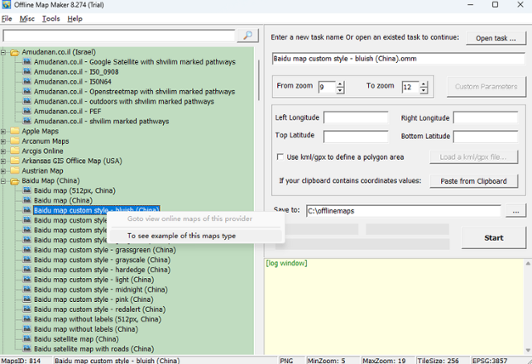Click map icon beside Amudanan.co.il outdoors entry
The width and height of the screenshot is (532, 364).
coord(27,101)
